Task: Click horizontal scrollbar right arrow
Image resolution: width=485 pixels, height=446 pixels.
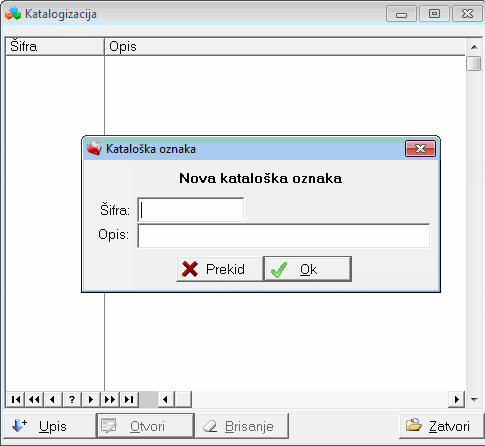Action: 457,399
